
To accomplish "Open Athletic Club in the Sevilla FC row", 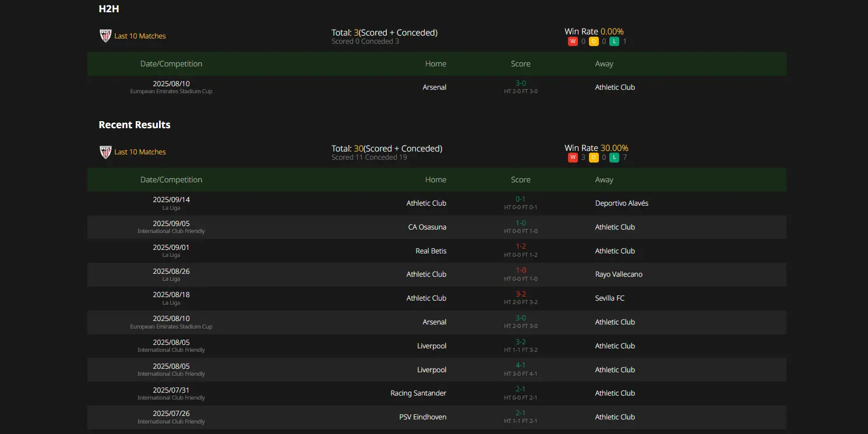I will pos(426,298).
